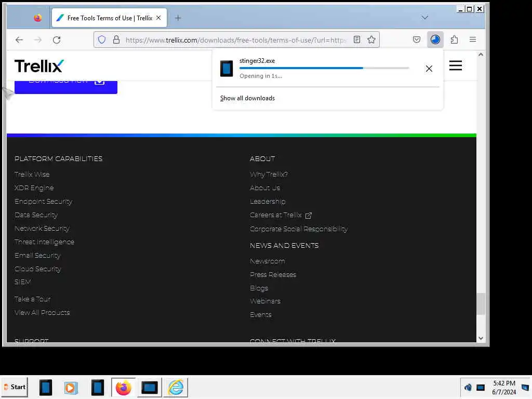Bookmark this page with the star icon
This screenshot has height=399, width=532.
click(371, 39)
